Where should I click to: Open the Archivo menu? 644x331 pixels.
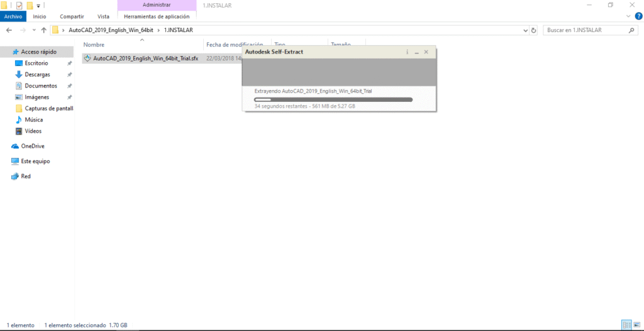pos(13,16)
